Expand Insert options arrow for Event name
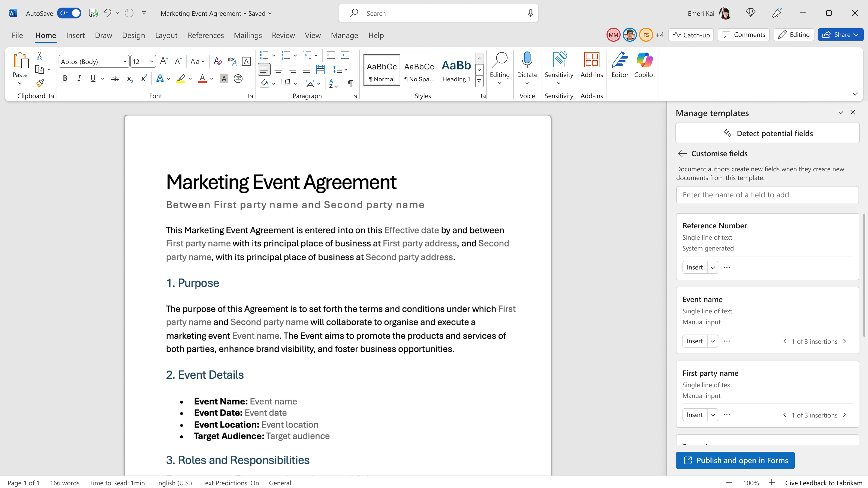 click(x=713, y=341)
